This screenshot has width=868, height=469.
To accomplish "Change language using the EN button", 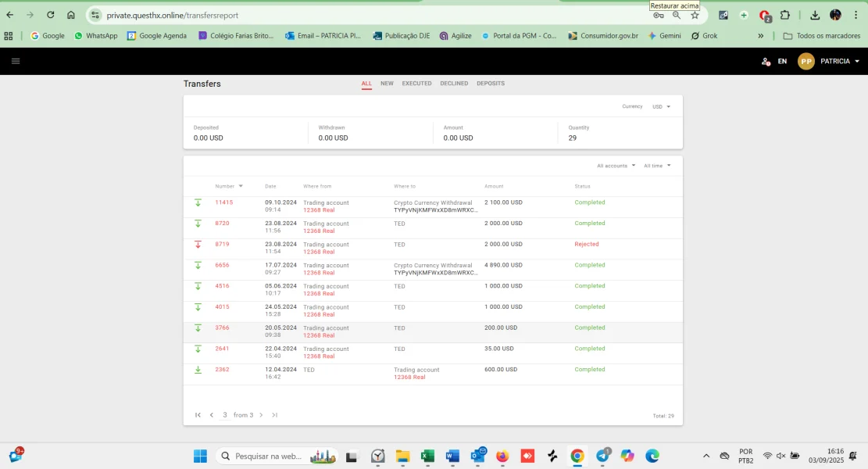I will coord(782,61).
